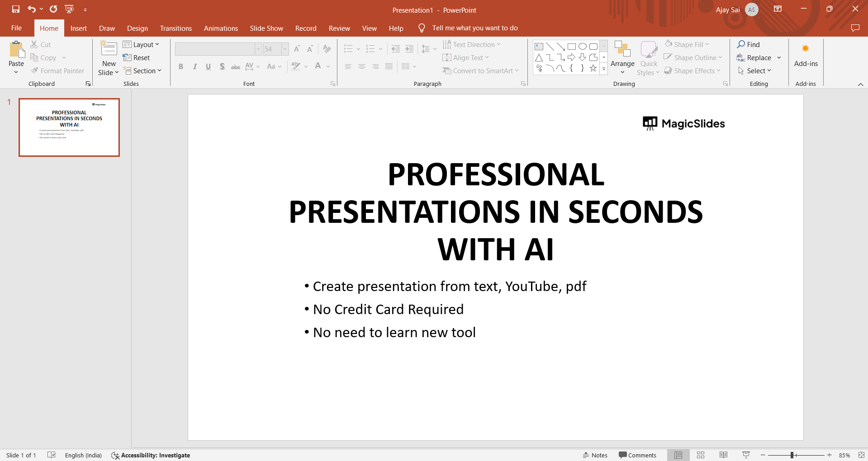
Task: Open Add-ins from the ribbon
Action: coord(806,56)
